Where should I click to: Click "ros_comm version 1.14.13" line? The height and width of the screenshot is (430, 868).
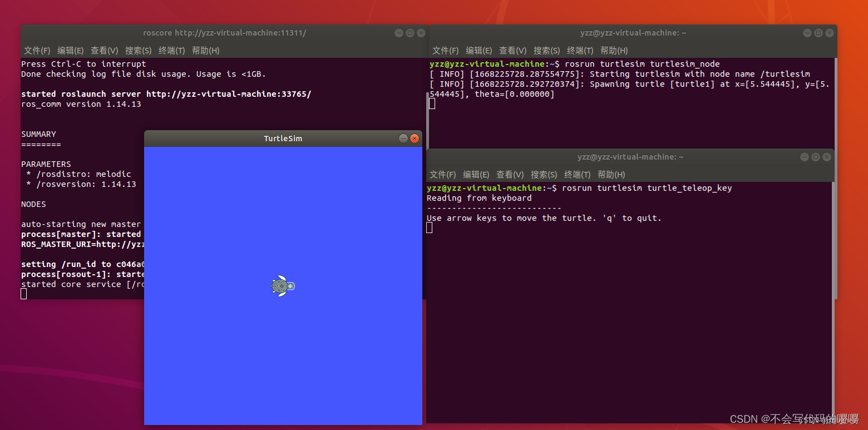(x=81, y=104)
